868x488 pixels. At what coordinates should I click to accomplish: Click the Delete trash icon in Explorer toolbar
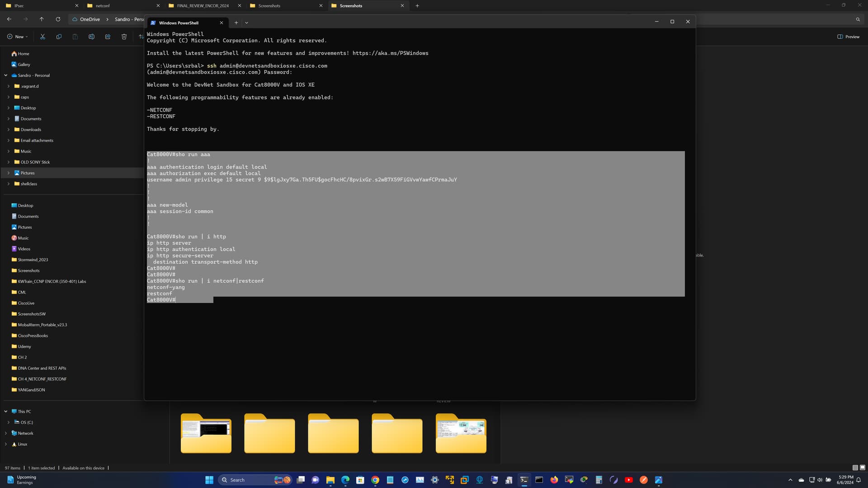tap(124, 37)
